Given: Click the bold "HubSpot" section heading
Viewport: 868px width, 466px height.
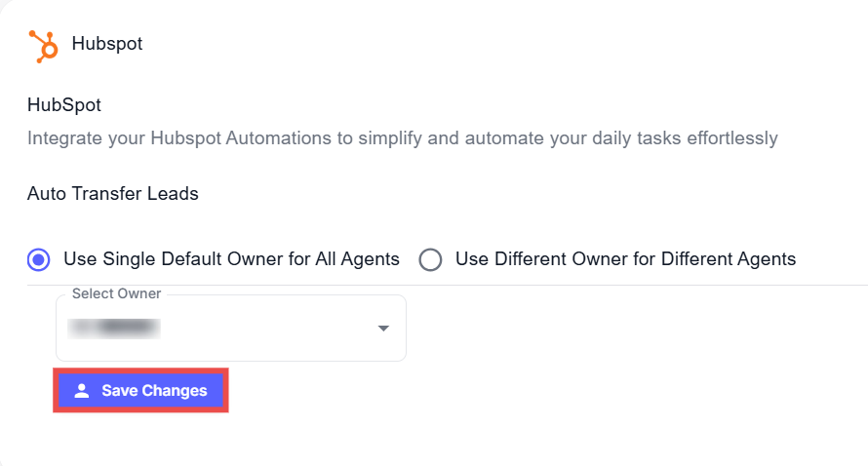Looking at the screenshot, I should [64, 104].
